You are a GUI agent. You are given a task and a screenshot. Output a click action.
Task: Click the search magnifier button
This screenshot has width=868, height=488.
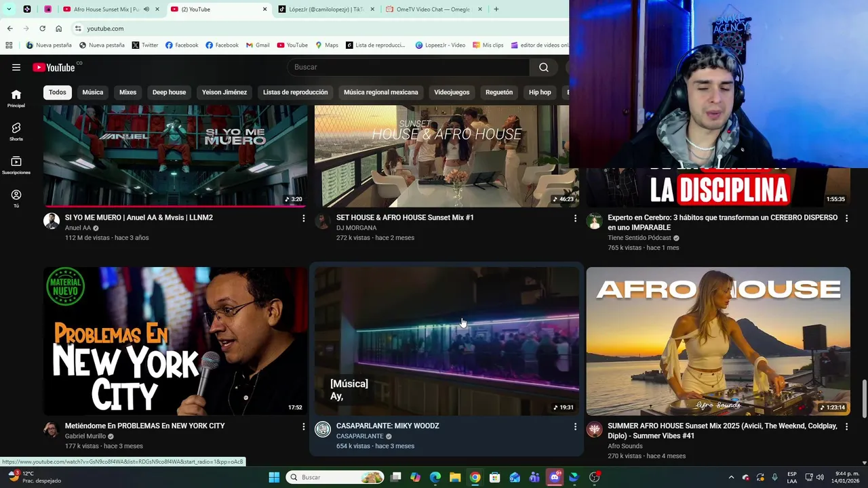(x=544, y=67)
